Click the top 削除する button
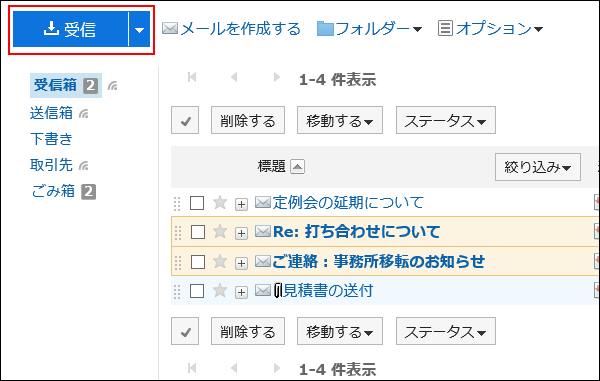The height and width of the screenshot is (381, 600). tap(248, 120)
